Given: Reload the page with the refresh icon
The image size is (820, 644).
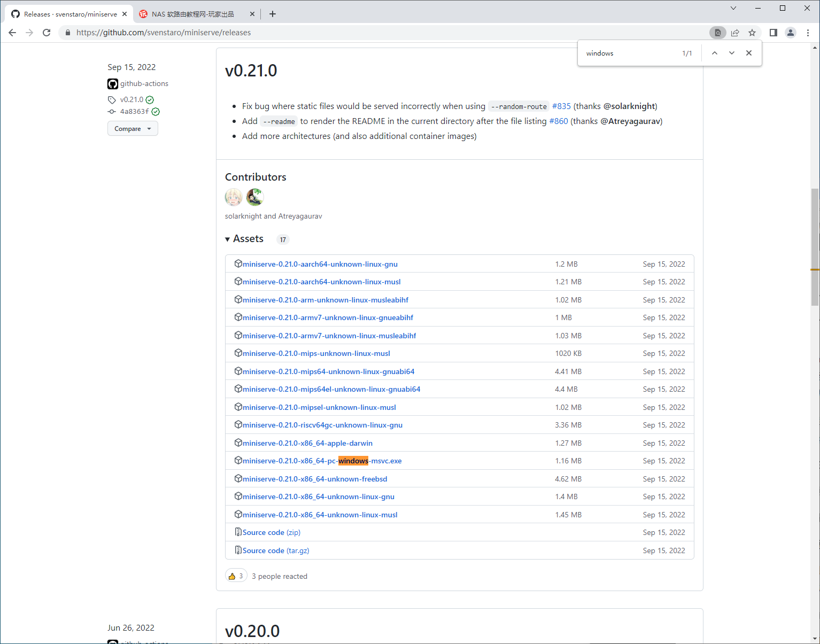Looking at the screenshot, I should point(47,33).
